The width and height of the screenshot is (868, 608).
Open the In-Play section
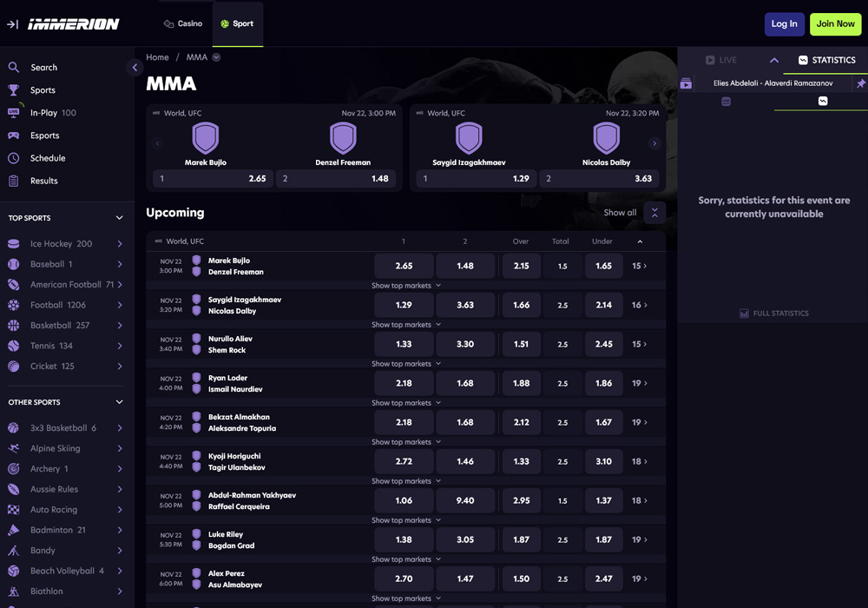pos(14,112)
